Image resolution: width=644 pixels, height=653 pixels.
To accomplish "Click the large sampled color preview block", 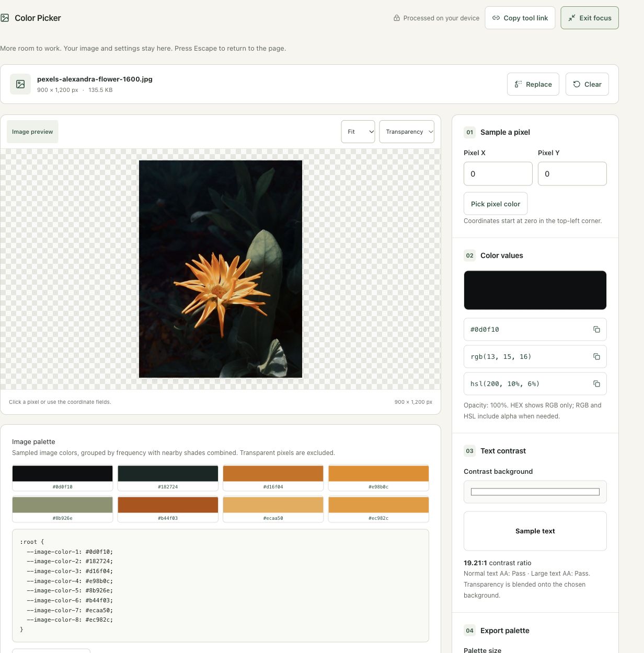I will (535, 290).
